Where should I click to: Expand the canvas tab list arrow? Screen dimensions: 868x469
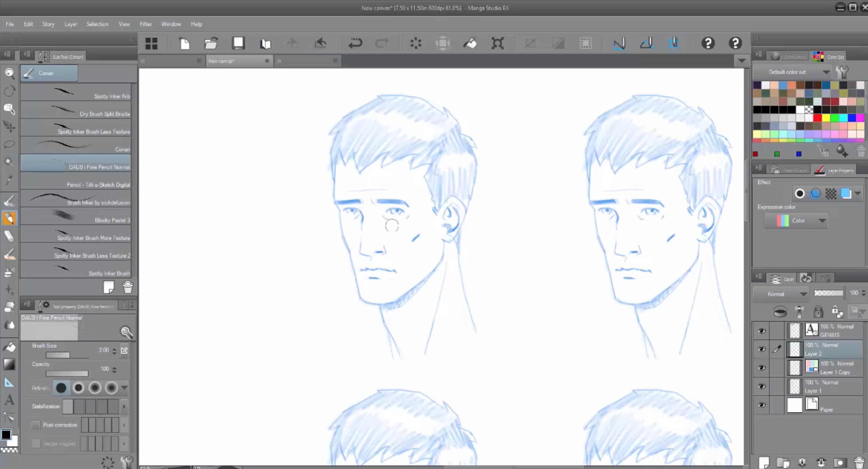[741, 61]
